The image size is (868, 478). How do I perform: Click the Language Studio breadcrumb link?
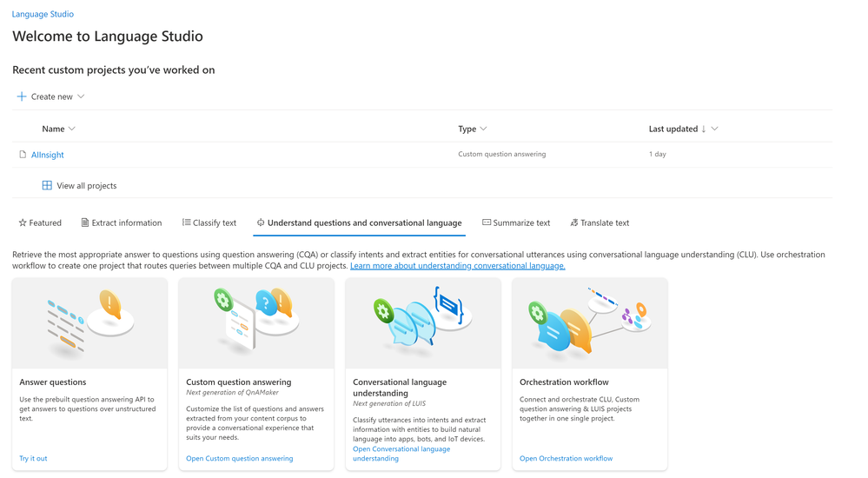(43, 14)
